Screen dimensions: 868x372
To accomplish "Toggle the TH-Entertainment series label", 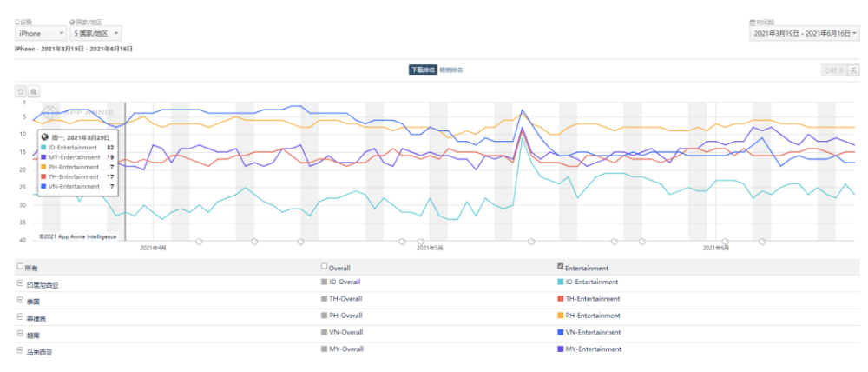I will click(x=592, y=298).
